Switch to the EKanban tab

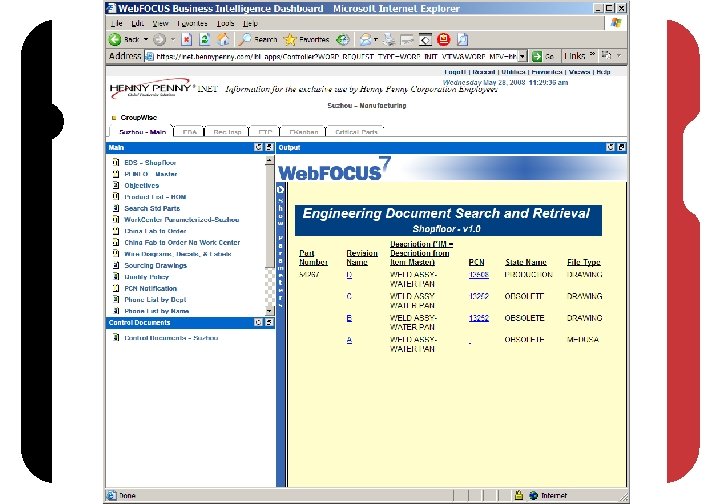(x=304, y=132)
